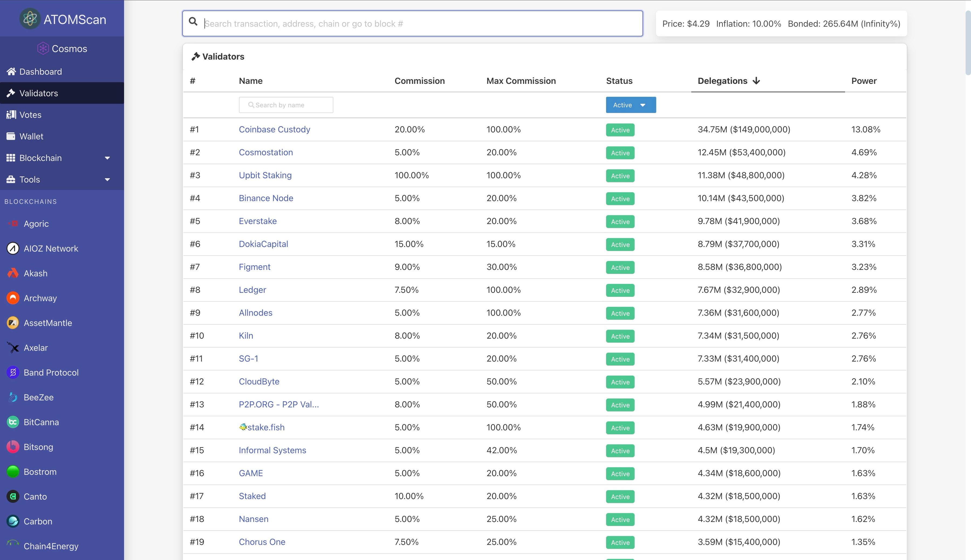Click the Search by name field

[x=286, y=105]
